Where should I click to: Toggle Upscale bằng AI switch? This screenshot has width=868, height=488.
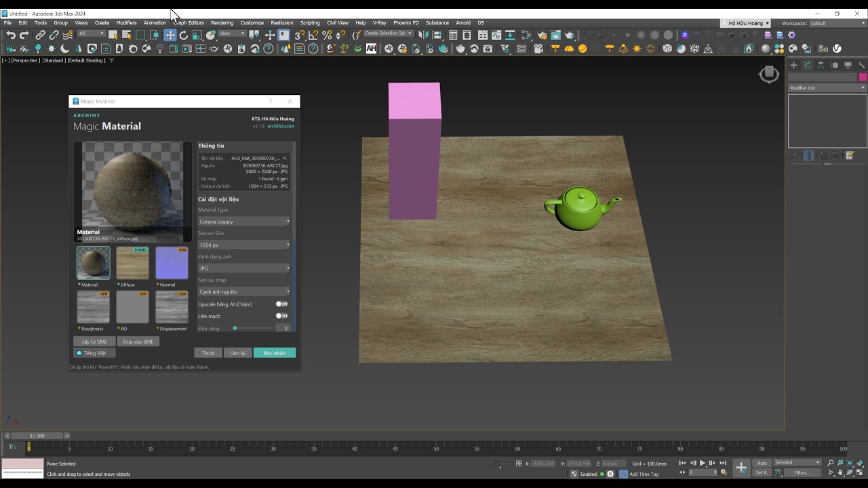coord(281,304)
